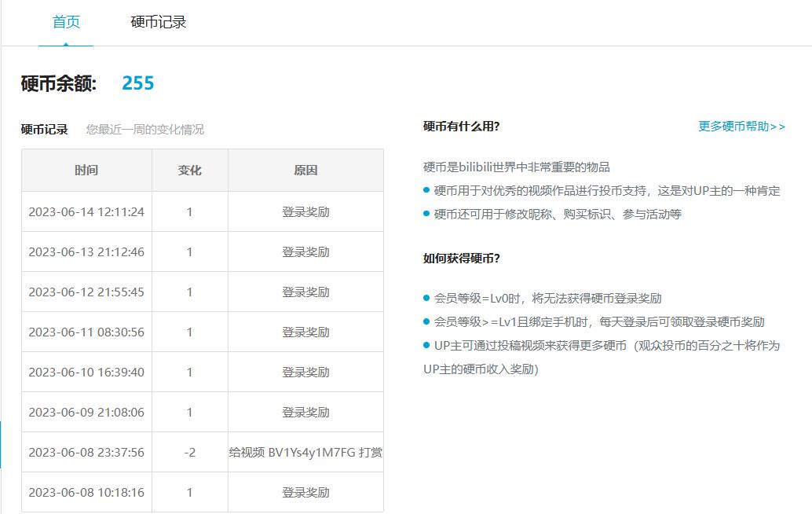Click the time 2023-06-12 21:55:45
812x514 pixels.
click(86, 292)
